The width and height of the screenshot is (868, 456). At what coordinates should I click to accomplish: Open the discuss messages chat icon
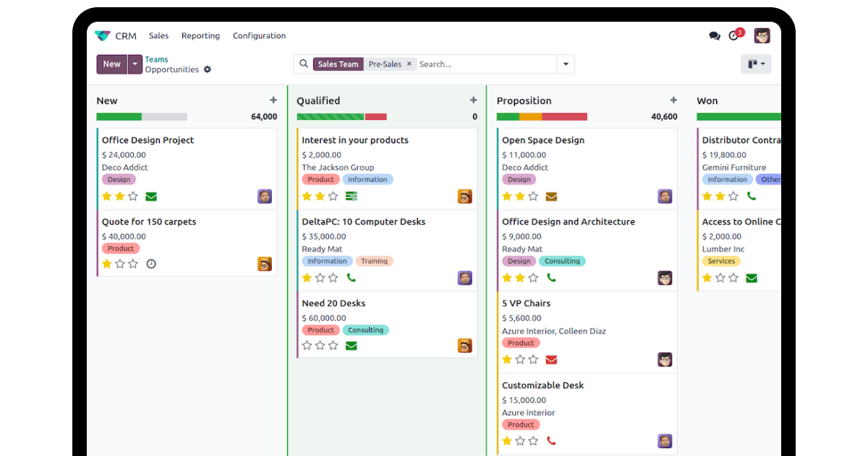pos(715,35)
